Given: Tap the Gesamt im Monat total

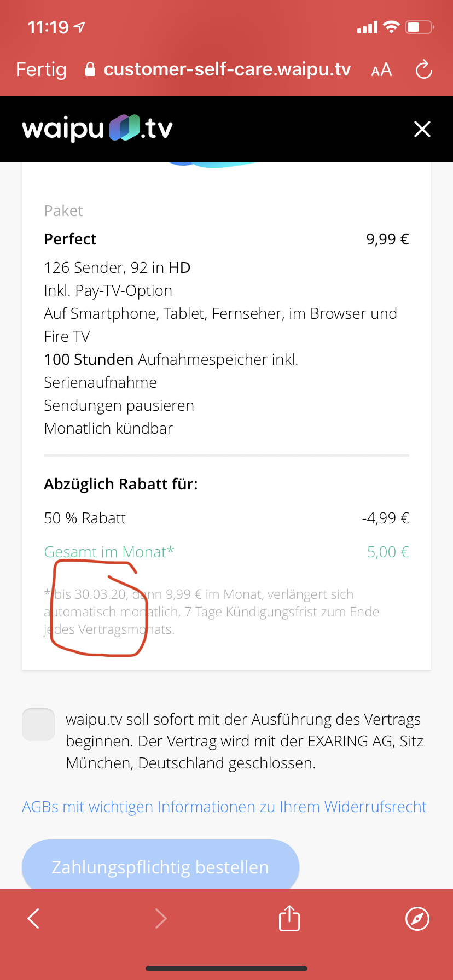Looking at the screenshot, I should [109, 552].
